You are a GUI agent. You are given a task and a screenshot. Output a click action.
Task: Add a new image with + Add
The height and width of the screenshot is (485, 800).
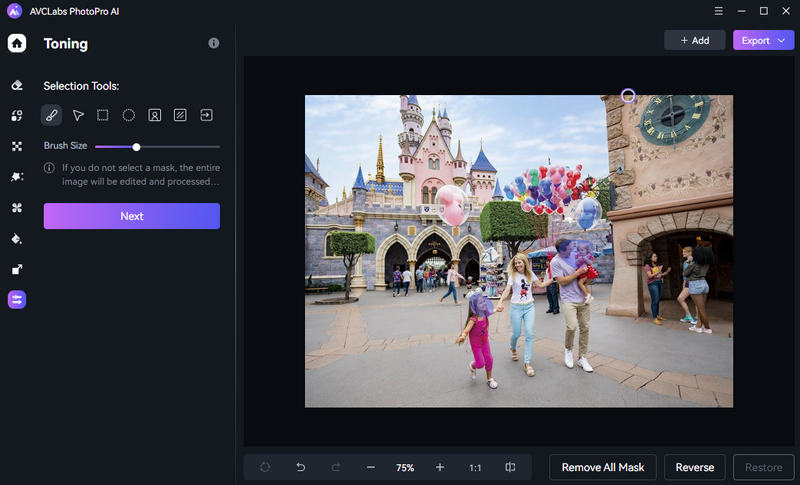(x=694, y=40)
